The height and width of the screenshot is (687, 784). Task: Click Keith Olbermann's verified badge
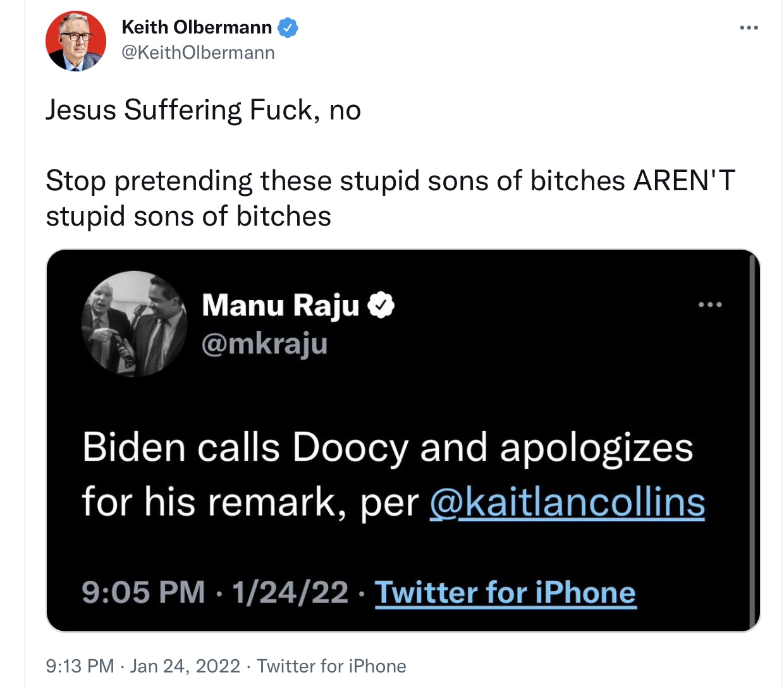pos(288,28)
